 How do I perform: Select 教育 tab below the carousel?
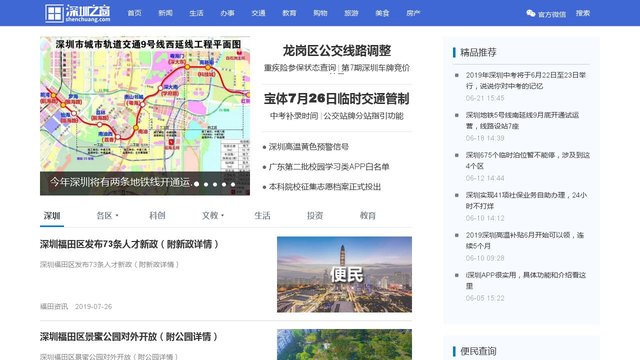(368, 216)
